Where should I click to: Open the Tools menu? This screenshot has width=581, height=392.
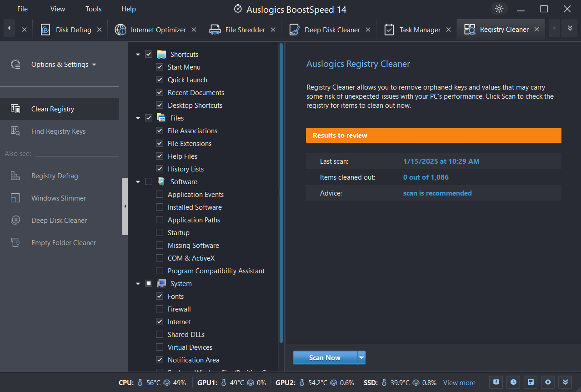(x=93, y=9)
